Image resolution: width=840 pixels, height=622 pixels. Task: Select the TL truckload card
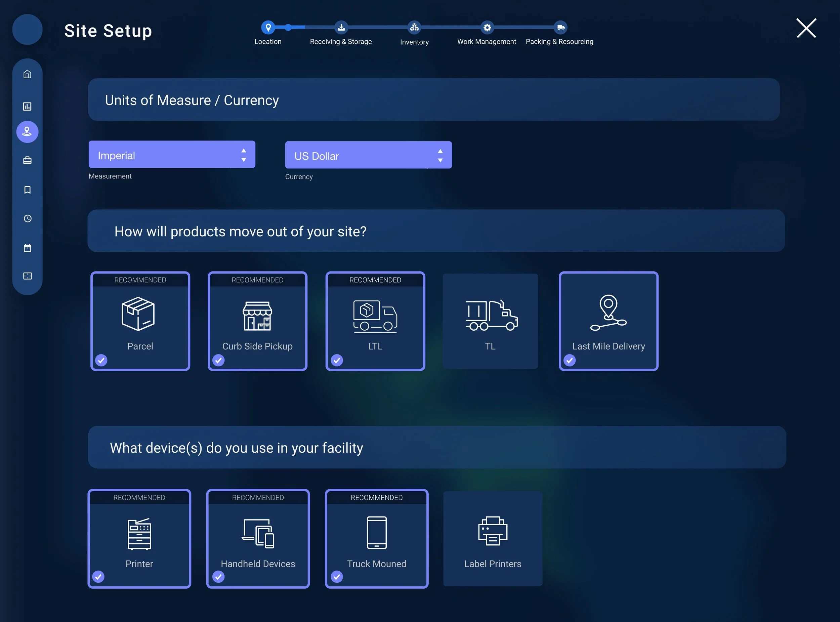(490, 321)
